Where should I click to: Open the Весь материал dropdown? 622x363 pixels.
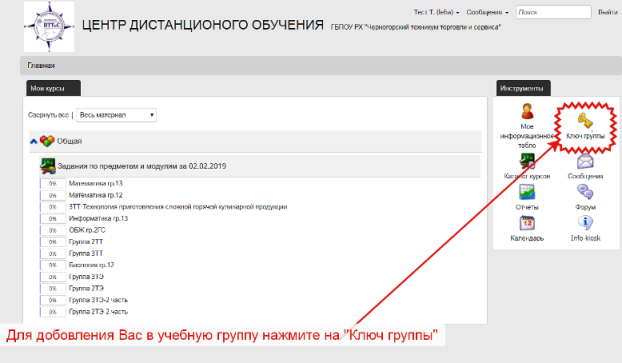tap(116, 115)
